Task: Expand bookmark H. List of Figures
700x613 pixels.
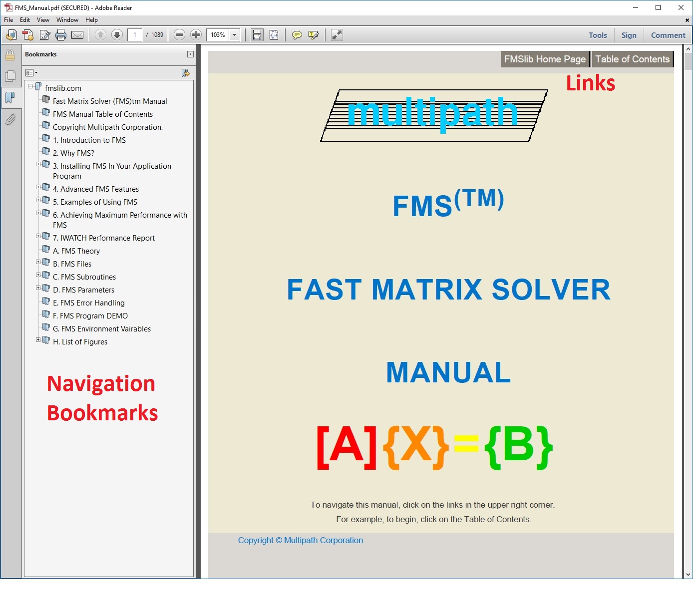Action: (x=38, y=340)
